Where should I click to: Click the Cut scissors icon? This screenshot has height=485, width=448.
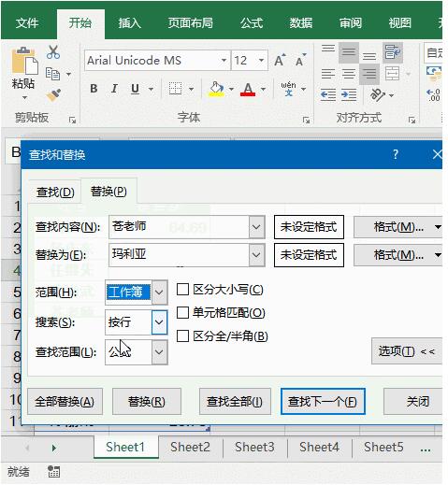(53, 52)
